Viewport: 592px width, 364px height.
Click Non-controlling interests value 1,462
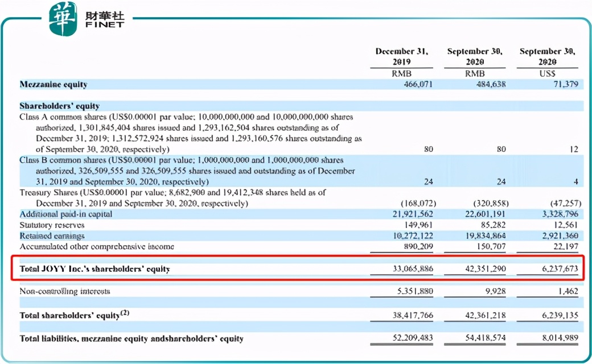point(568,291)
